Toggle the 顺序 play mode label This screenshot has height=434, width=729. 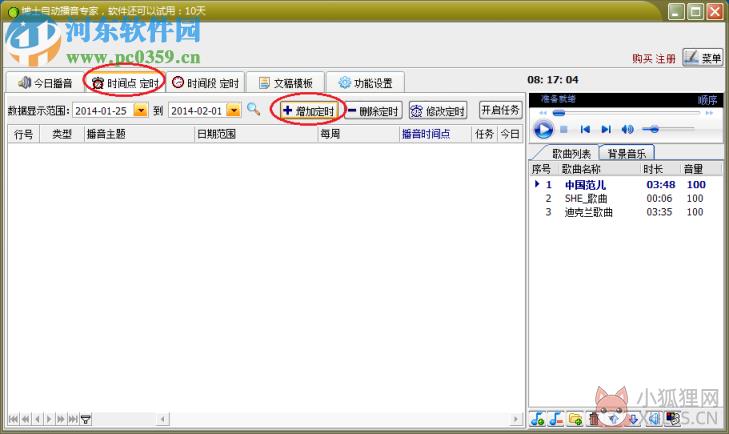[707, 100]
